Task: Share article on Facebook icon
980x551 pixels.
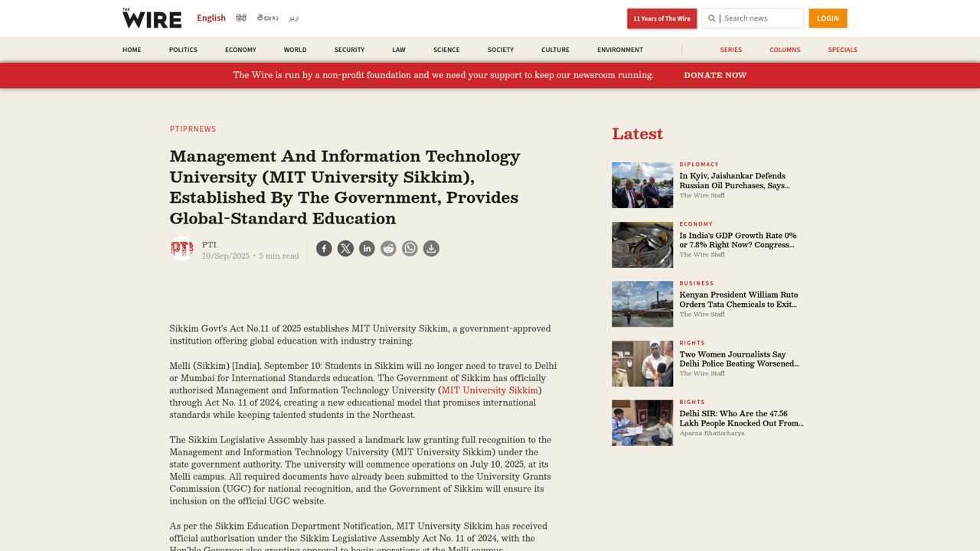Action: coord(324,249)
